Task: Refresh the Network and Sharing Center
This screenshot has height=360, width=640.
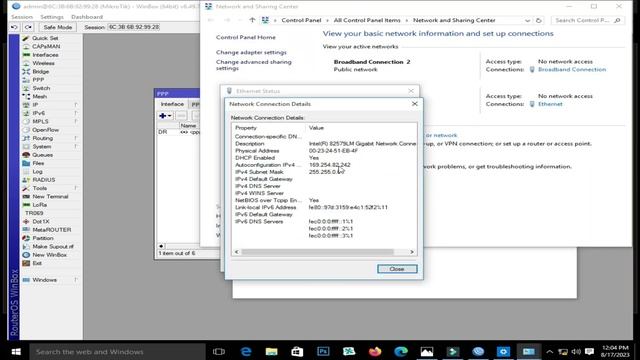Action: pos(539,20)
